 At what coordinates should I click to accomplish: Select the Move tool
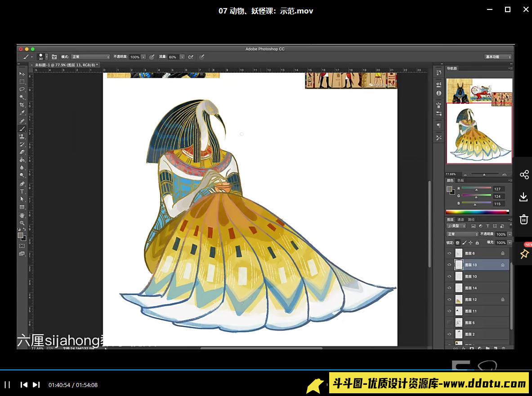pos(22,74)
